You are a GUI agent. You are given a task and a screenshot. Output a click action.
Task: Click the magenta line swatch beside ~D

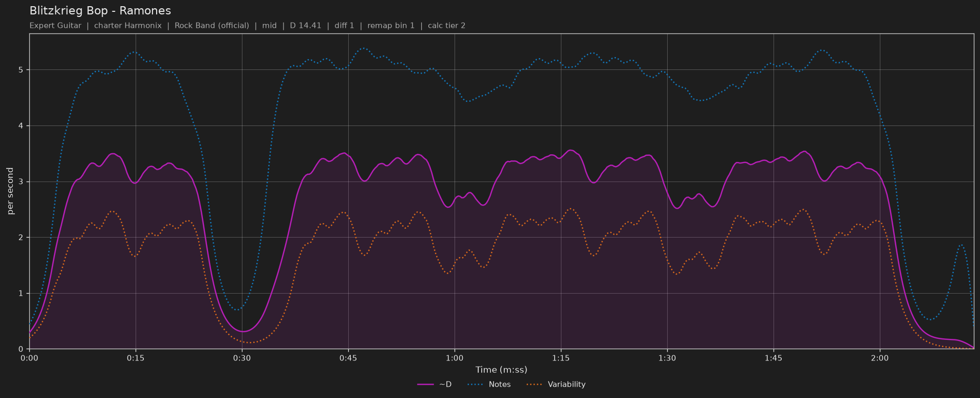(426, 385)
